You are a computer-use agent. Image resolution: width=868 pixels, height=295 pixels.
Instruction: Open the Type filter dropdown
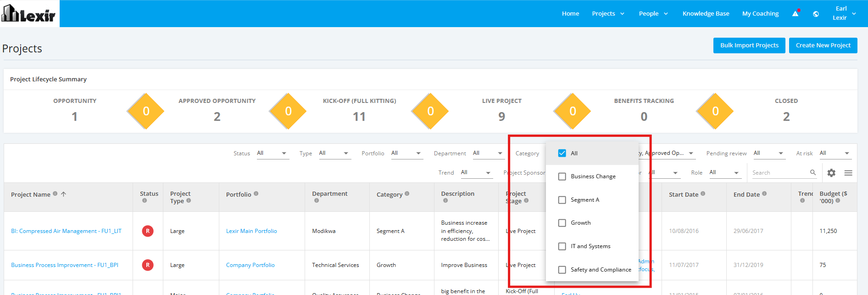click(x=335, y=153)
